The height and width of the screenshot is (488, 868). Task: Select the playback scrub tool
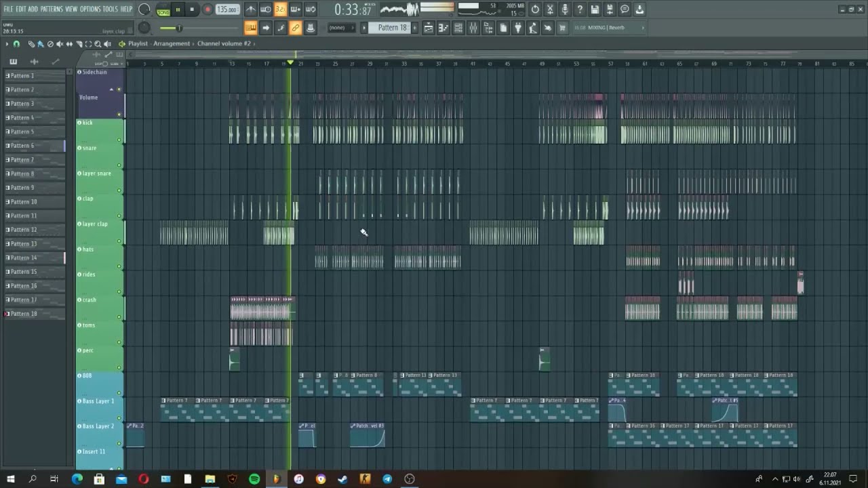(107, 44)
